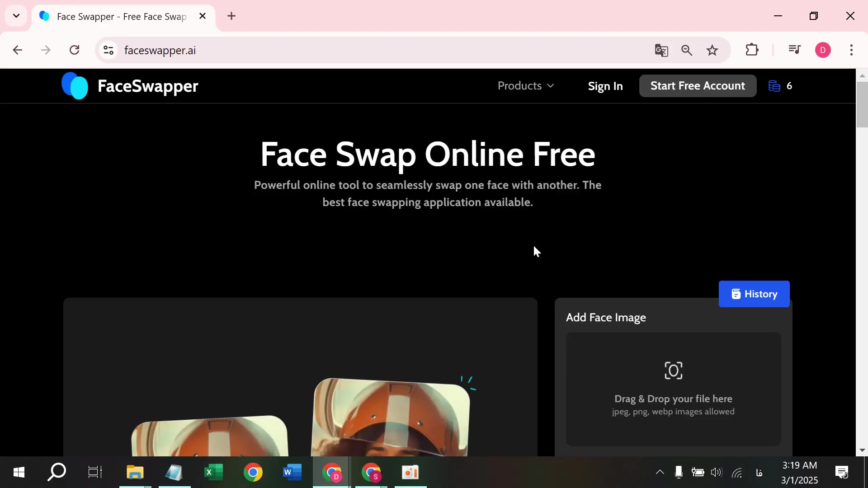Open the network Wi-Fi tray icon
This screenshot has width=868, height=488.
(737, 473)
